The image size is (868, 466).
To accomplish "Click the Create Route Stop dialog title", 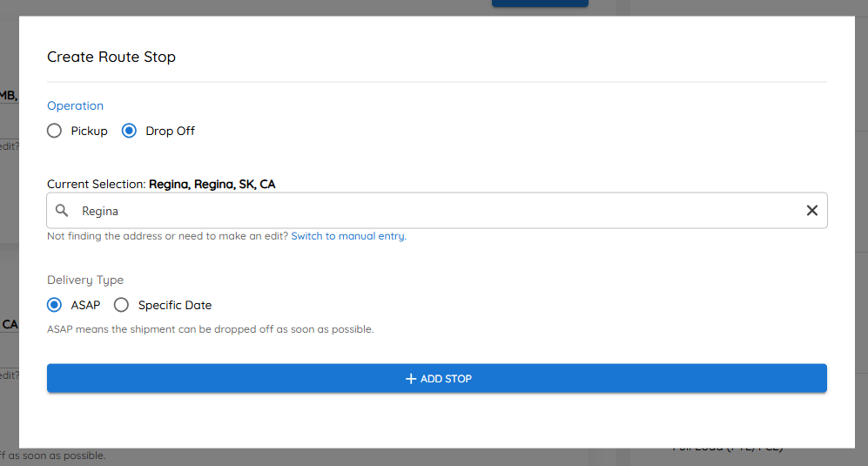I will pos(111,57).
